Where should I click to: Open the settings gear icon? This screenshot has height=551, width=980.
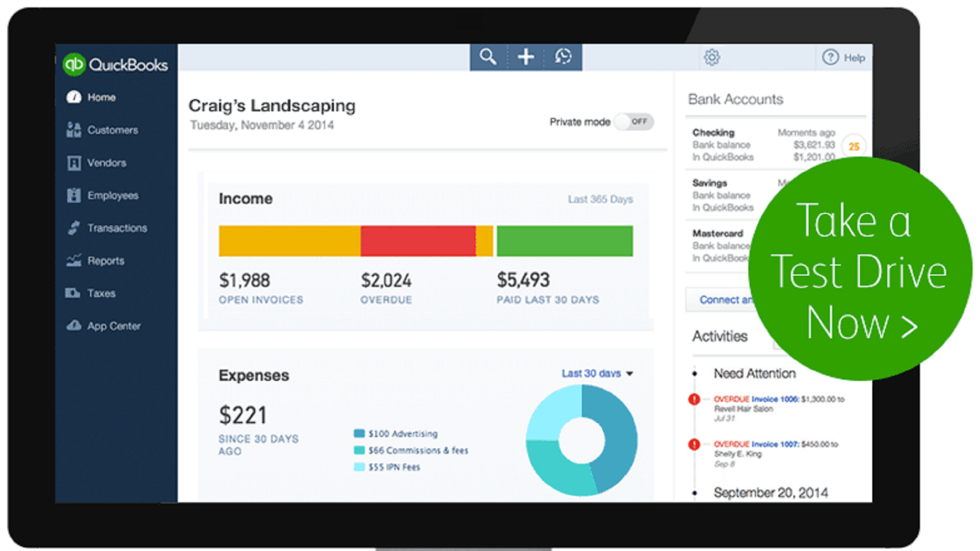(712, 57)
